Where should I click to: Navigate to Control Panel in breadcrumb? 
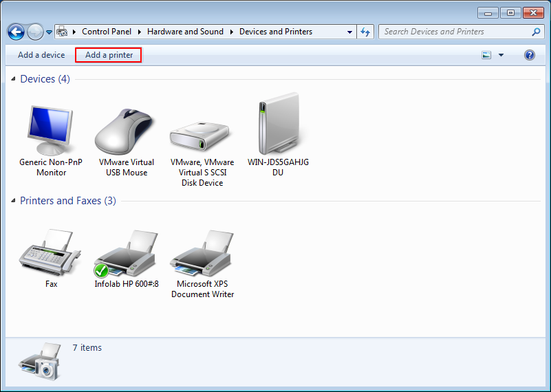point(106,32)
